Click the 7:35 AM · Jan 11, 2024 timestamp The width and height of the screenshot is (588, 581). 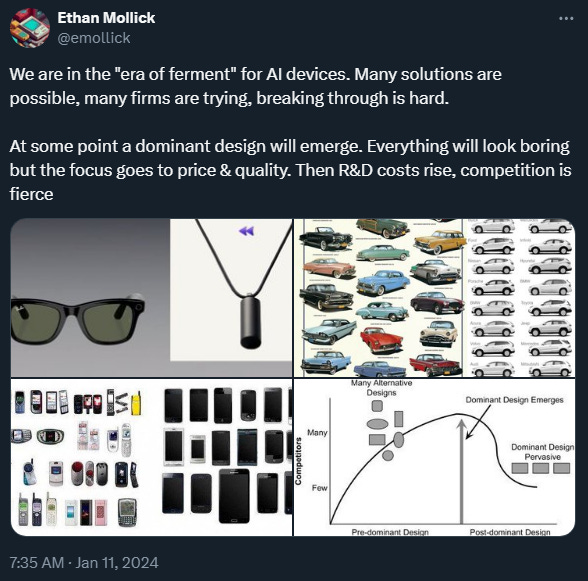84,563
